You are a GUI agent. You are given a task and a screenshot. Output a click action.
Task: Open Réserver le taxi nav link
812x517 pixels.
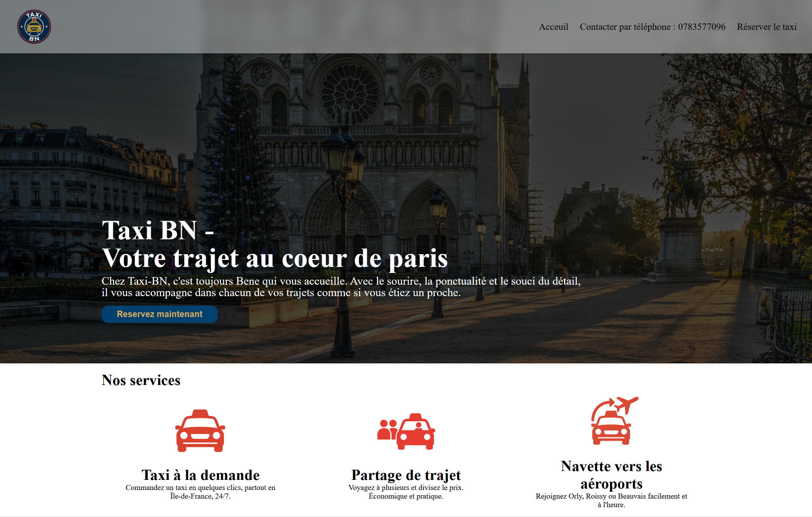766,27
